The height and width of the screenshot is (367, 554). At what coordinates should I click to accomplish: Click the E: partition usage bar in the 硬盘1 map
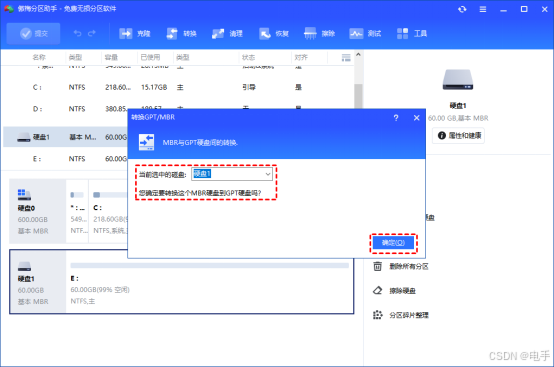point(210,265)
